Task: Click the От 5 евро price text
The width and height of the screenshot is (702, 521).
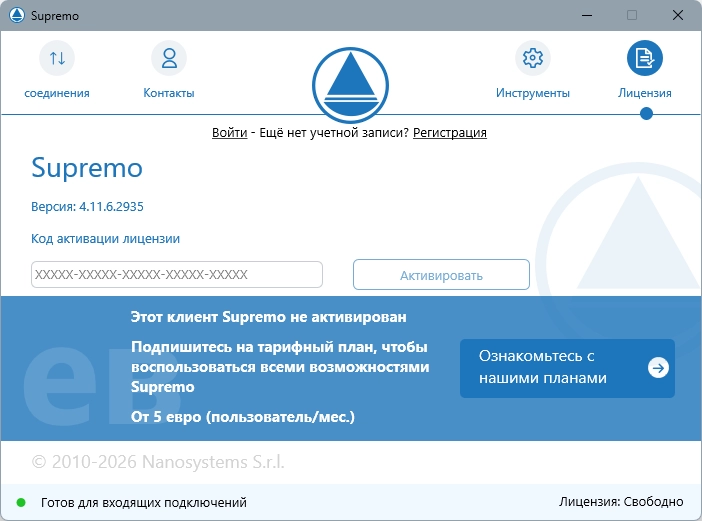Action: point(243,417)
